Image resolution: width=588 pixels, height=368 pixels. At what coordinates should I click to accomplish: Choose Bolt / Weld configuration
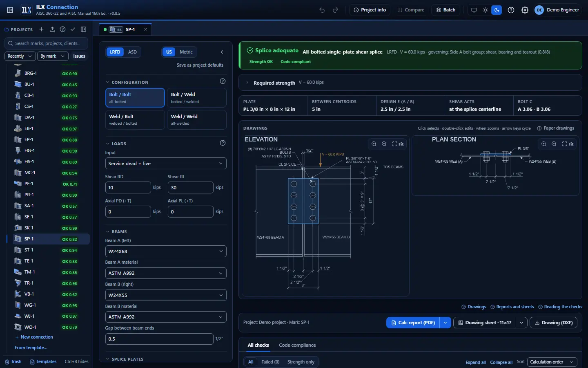tap(197, 98)
